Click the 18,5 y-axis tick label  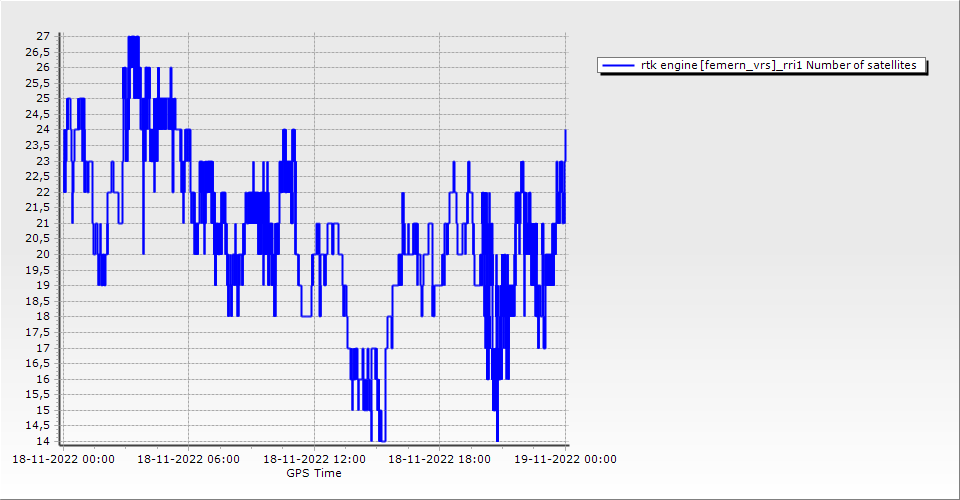(x=39, y=301)
